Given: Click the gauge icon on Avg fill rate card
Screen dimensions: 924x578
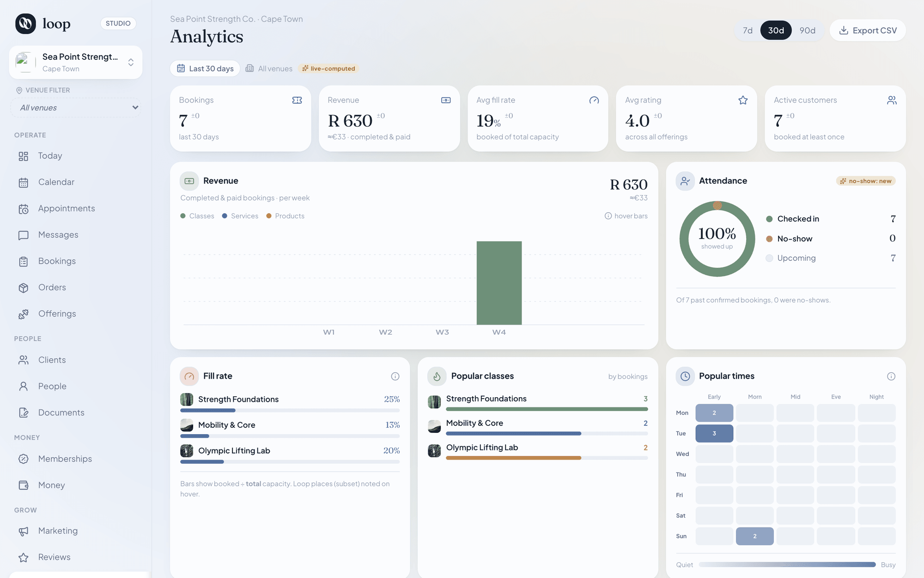Looking at the screenshot, I should tap(594, 100).
